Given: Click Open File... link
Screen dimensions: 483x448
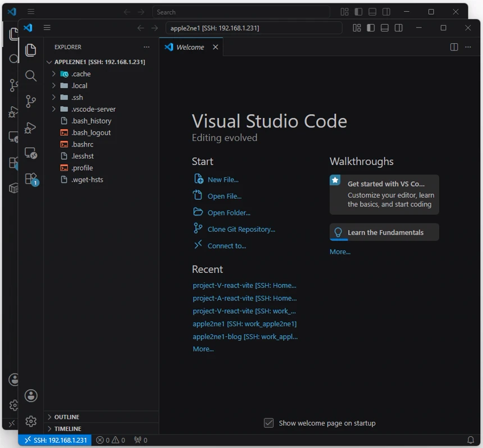Looking at the screenshot, I should tap(225, 196).
